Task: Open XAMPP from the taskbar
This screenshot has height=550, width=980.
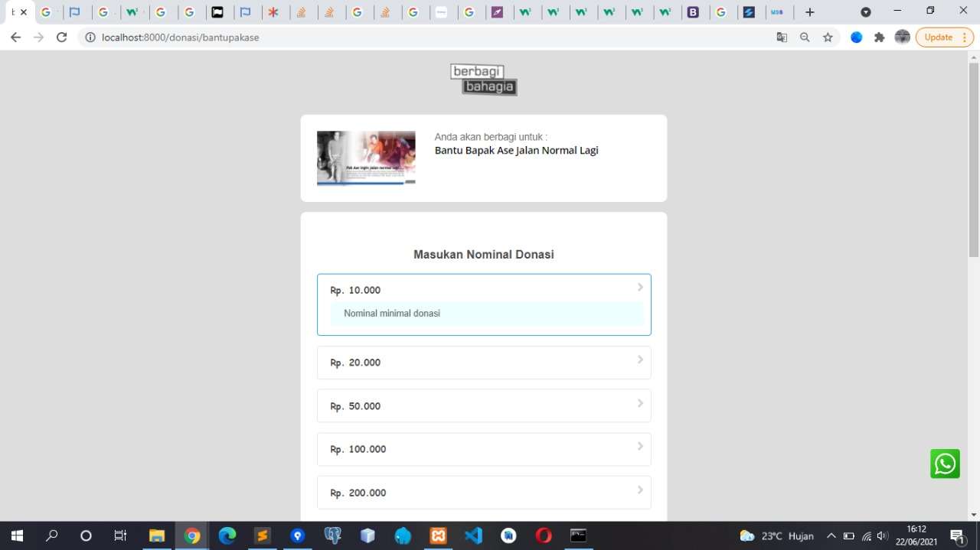Action: pos(438,535)
